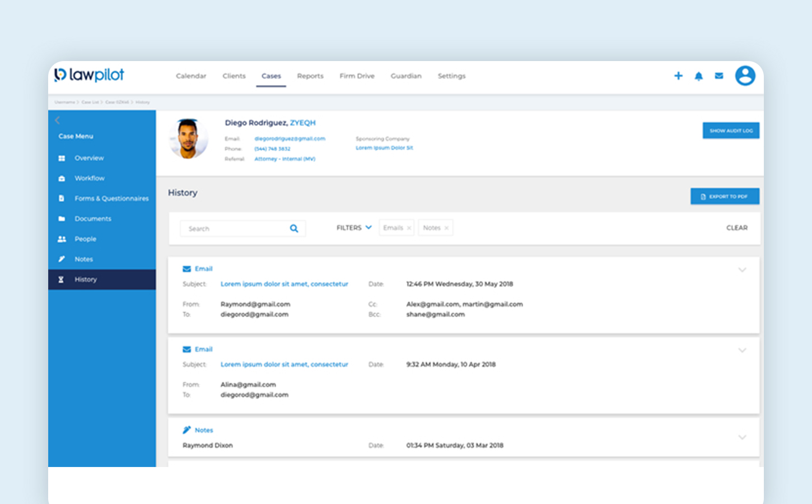This screenshot has width=812, height=504.
Task: Click the diegorodriguez@gmail.com email link
Action: tap(290, 139)
